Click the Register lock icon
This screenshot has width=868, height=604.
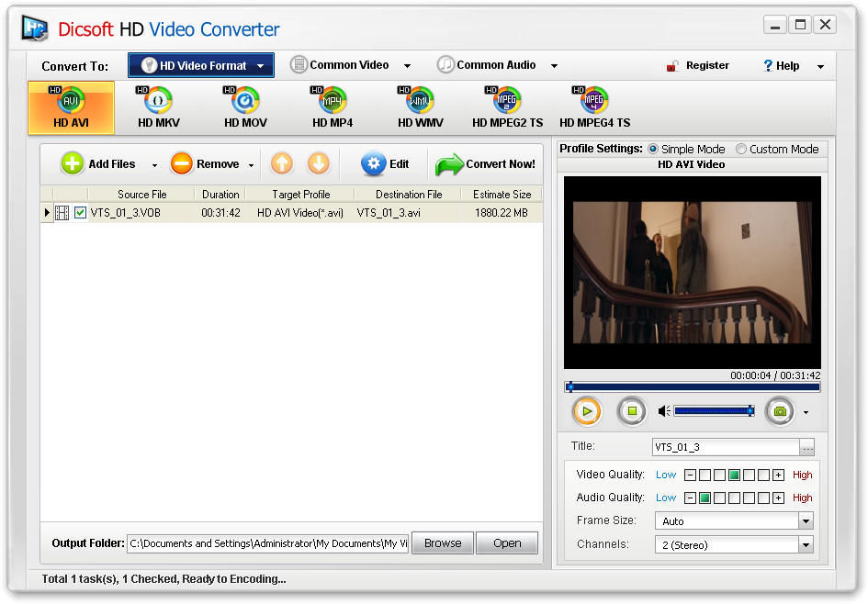tap(672, 66)
